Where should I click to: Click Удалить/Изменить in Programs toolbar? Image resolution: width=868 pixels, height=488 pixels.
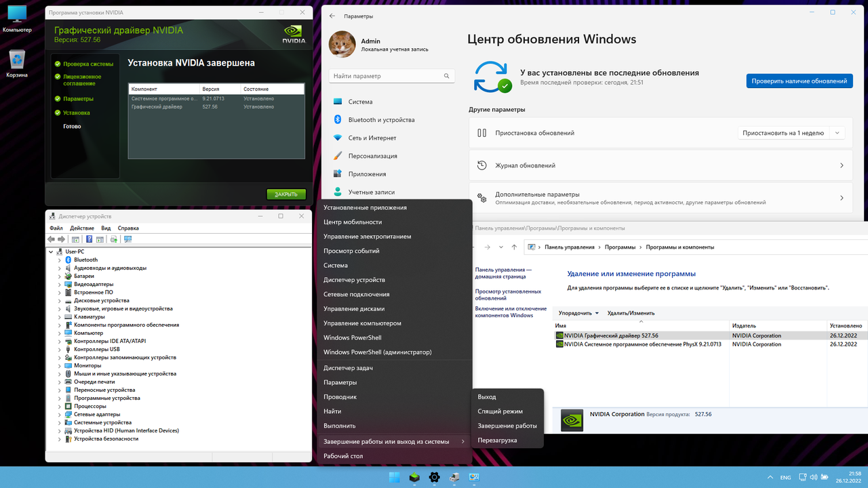pos(631,313)
